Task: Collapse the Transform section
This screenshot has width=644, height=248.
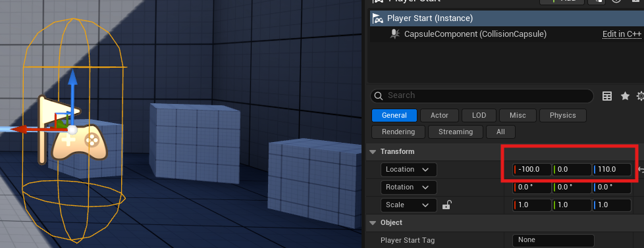Action: pyautogui.click(x=373, y=151)
